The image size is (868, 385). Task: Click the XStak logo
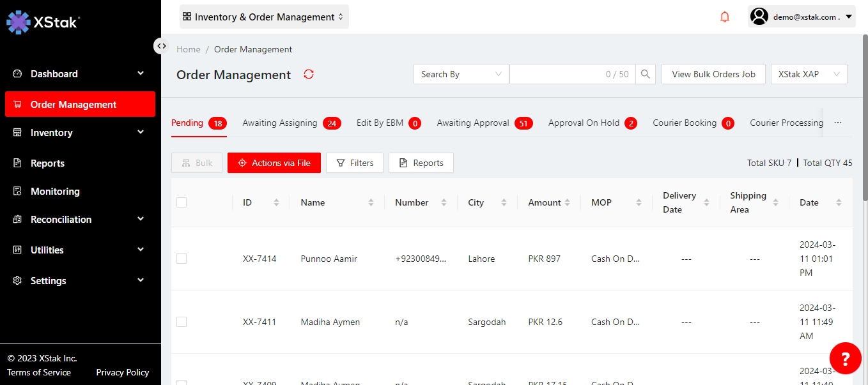(43, 22)
